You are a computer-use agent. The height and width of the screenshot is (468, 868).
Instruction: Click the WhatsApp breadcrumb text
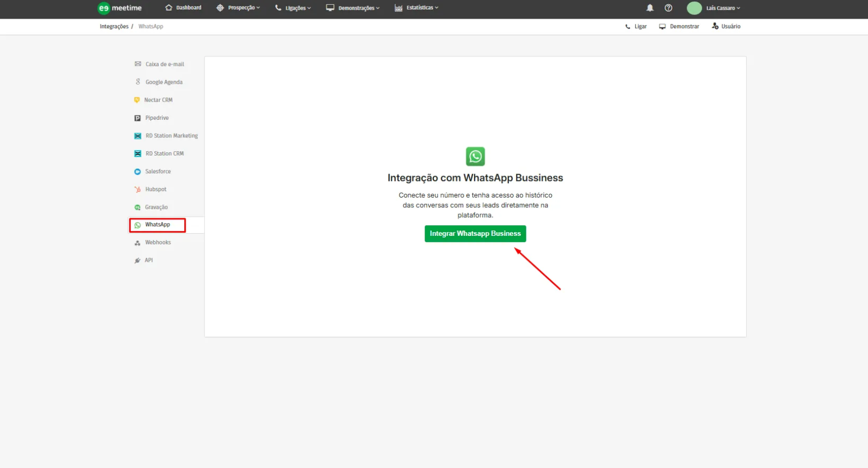point(151,26)
